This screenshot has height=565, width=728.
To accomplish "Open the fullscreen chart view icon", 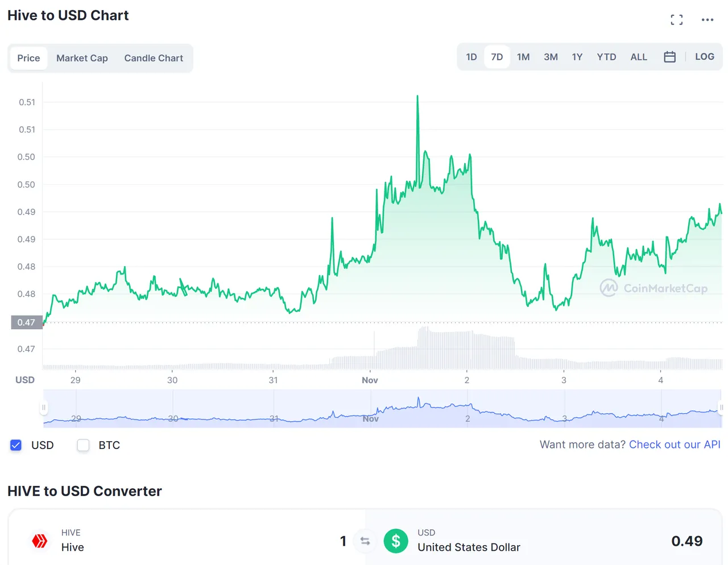I will coord(676,20).
